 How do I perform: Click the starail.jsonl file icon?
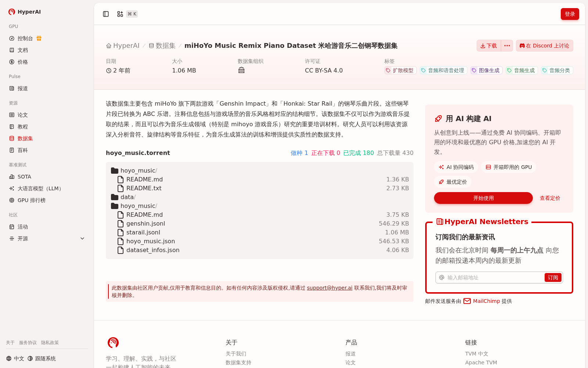tap(121, 233)
